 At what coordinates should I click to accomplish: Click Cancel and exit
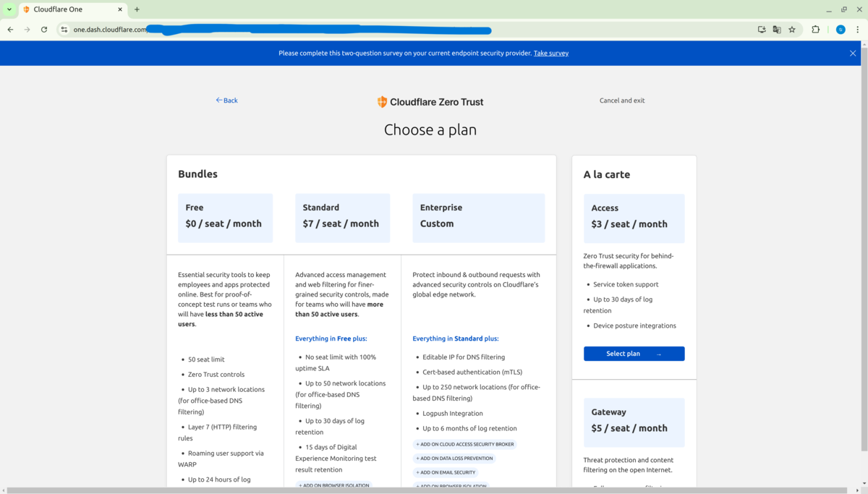point(622,101)
